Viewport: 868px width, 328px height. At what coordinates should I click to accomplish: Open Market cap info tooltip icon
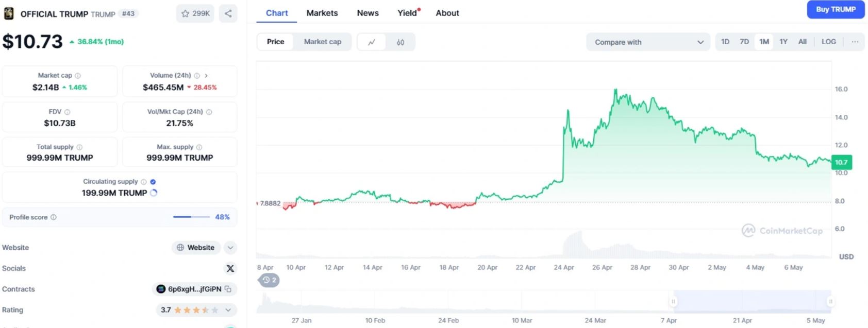[78, 76]
